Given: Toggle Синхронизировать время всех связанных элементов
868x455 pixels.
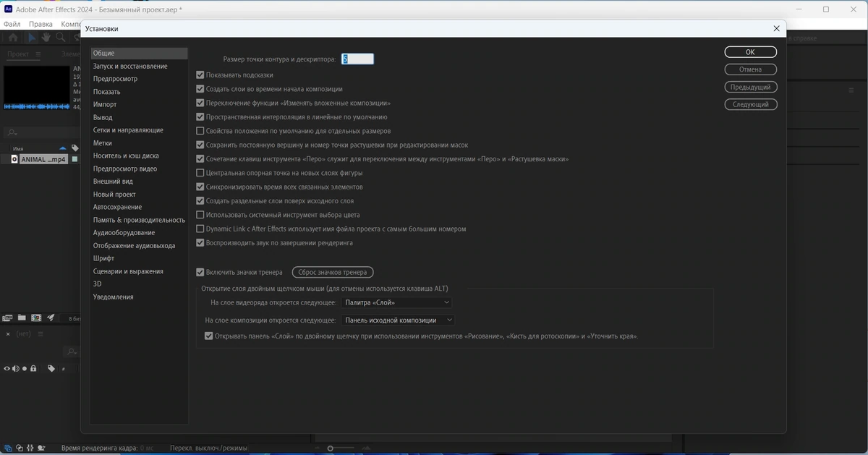Looking at the screenshot, I should pyautogui.click(x=200, y=187).
